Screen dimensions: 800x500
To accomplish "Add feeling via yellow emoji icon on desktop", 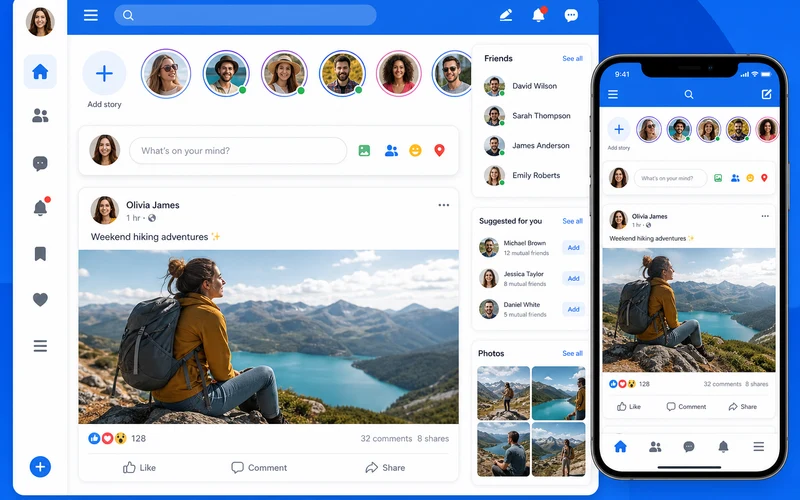I will pos(415,151).
